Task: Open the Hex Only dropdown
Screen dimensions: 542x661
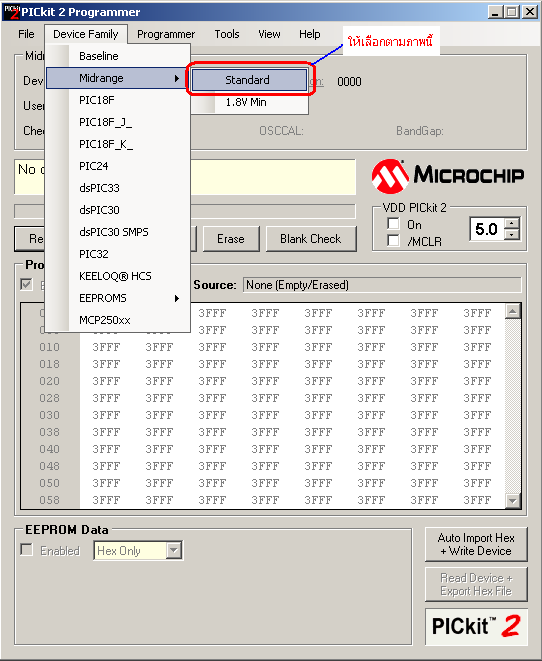Action: tap(174, 551)
